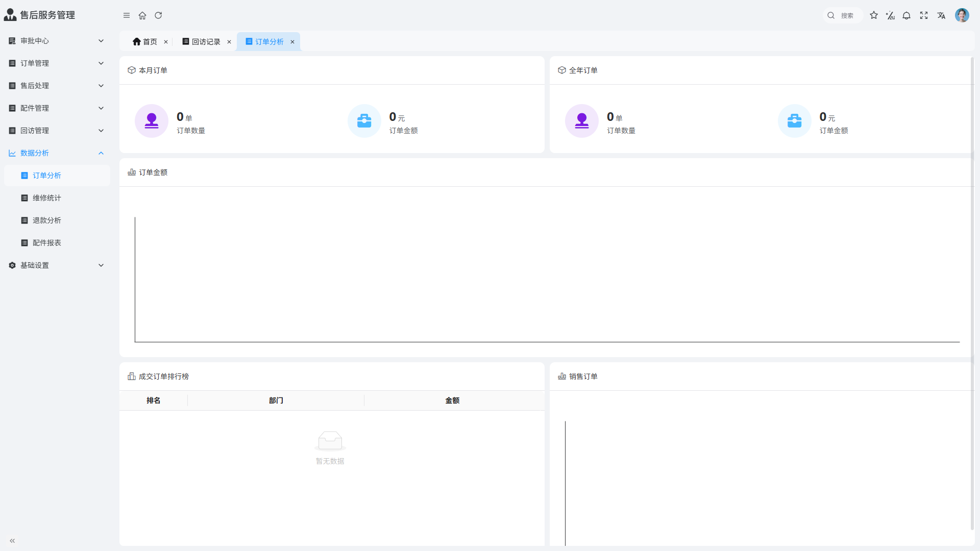Click the search input field
980x551 pixels.
[843, 15]
